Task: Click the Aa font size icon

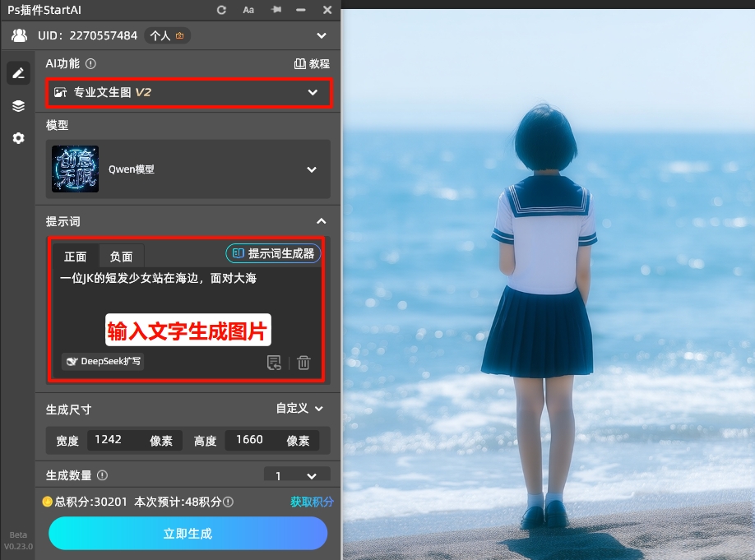Action: pos(248,10)
